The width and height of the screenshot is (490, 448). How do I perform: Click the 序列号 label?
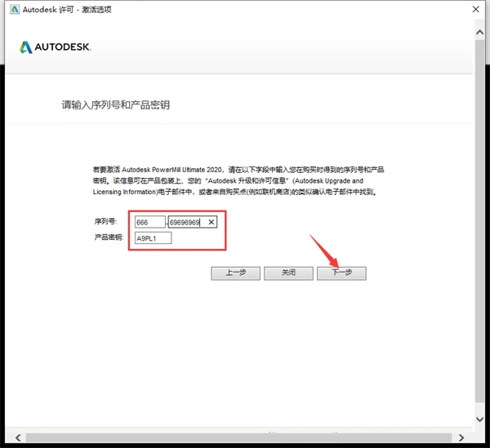(105, 221)
